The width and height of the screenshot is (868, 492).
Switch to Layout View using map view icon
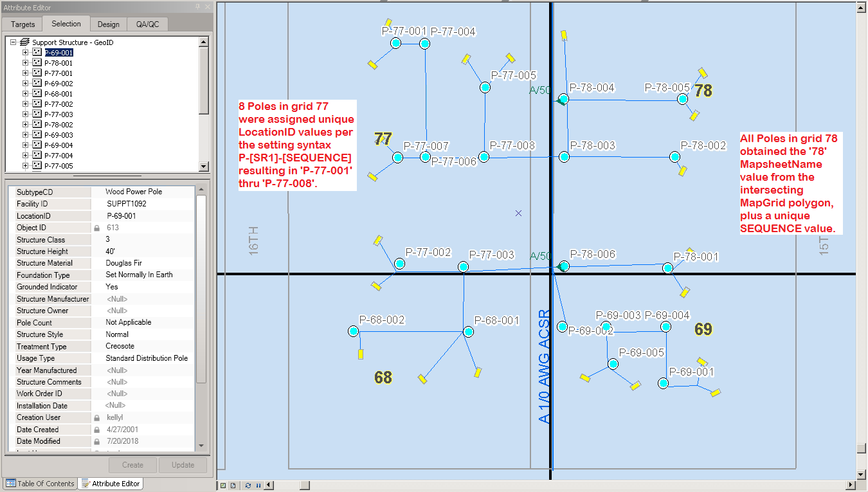(x=233, y=486)
